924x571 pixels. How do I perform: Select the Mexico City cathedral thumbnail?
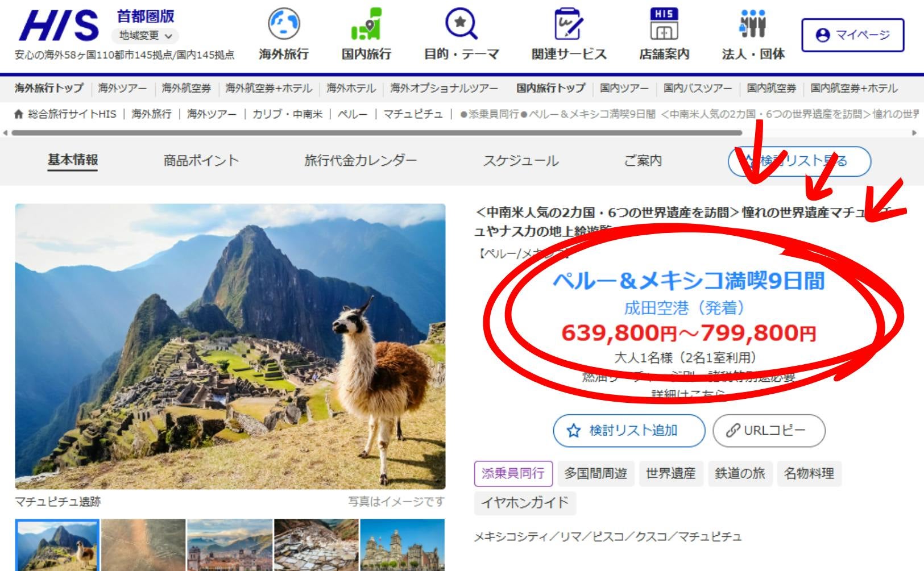[x=403, y=544]
